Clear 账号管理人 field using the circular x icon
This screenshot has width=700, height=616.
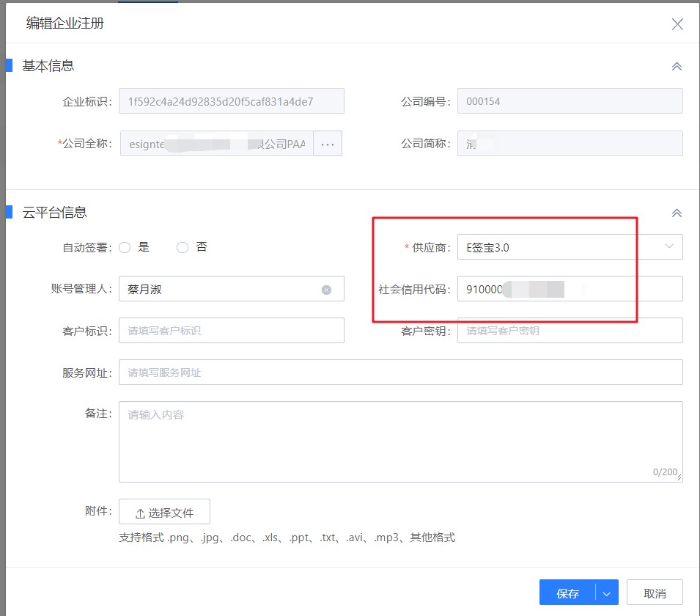tap(326, 289)
